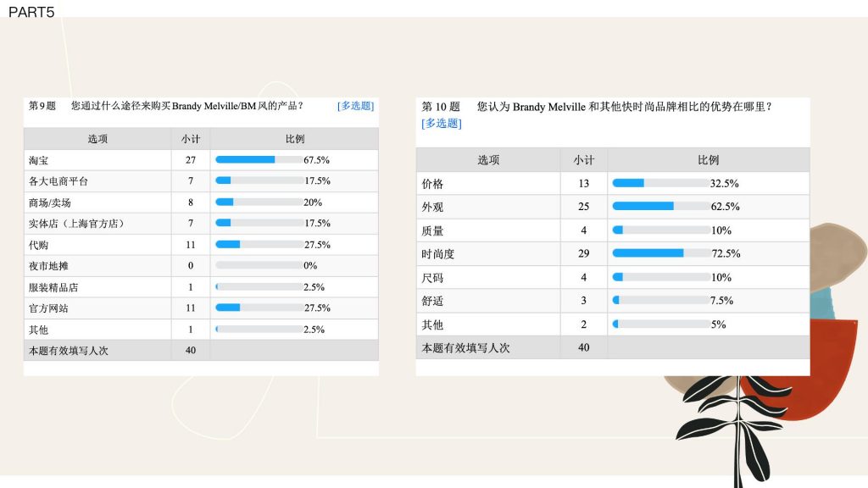Click the 20% value for 商场/卖场
The image size is (868, 488).
point(313,202)
